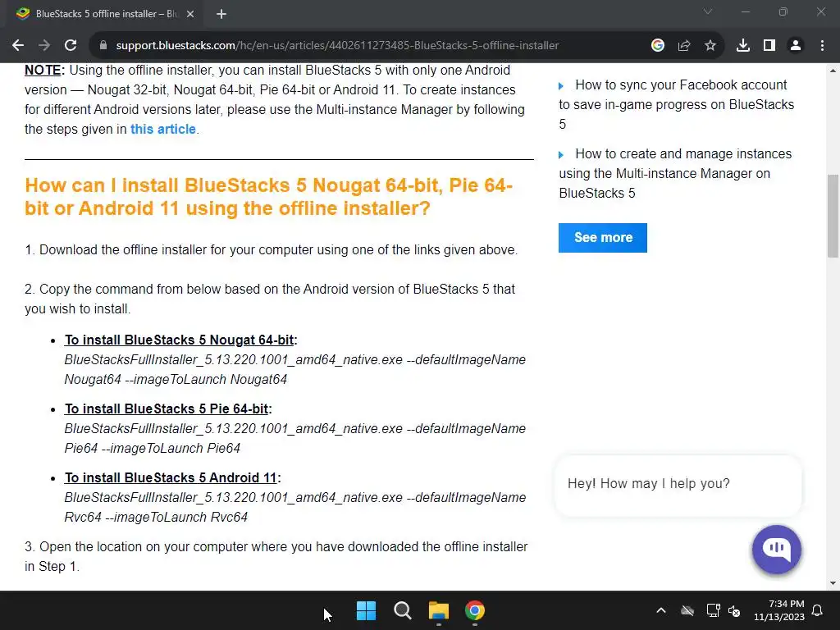Click 'Hey! How may I help you?' message
Image resolution: width=840 pixels, height=630 pixels.
click(x=648, y=484)
